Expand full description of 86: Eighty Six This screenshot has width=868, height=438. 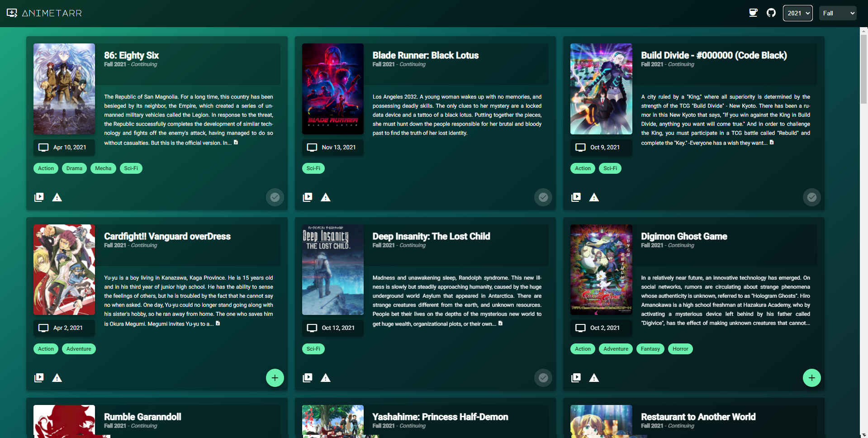[x=236, y=143]
